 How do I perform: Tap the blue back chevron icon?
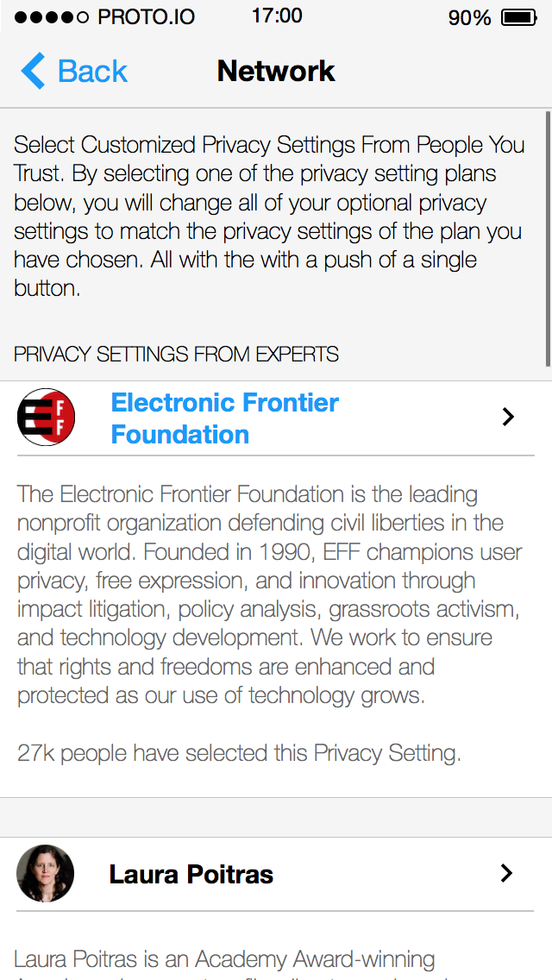click(x=33, y=71)
